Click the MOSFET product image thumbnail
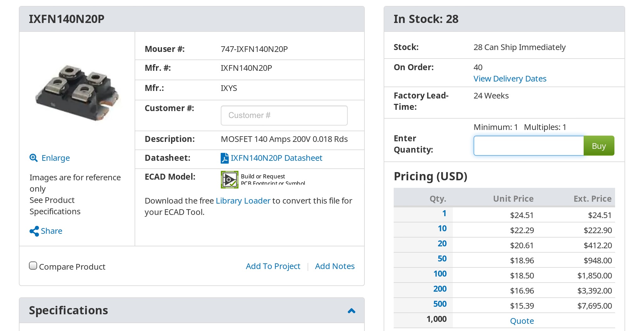644x331 pixels. tap(77, 93)
